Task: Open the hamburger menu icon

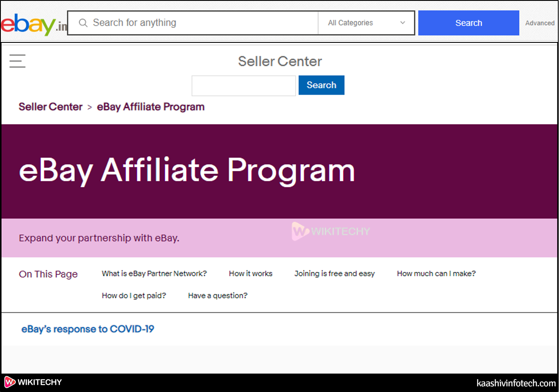Action: 18,61
